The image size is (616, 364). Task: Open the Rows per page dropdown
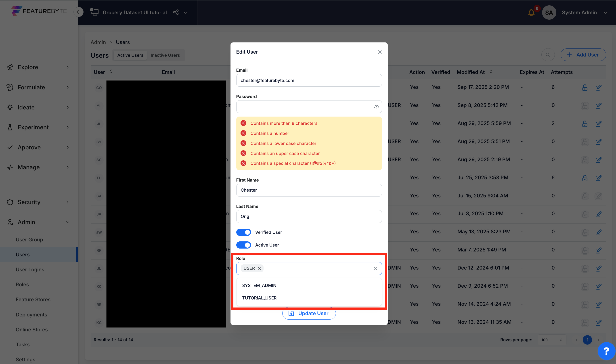[x=551, y=340]
